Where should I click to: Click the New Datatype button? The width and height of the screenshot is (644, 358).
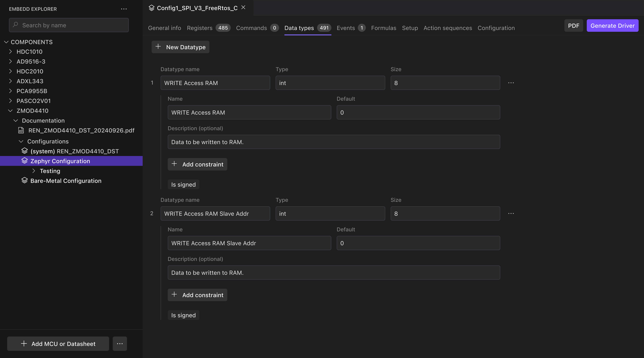click(180, 47)
